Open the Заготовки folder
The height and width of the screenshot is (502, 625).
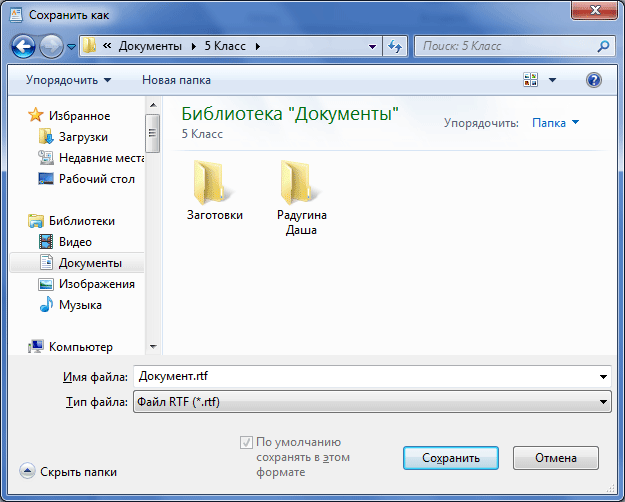click(x=214, y=188)
